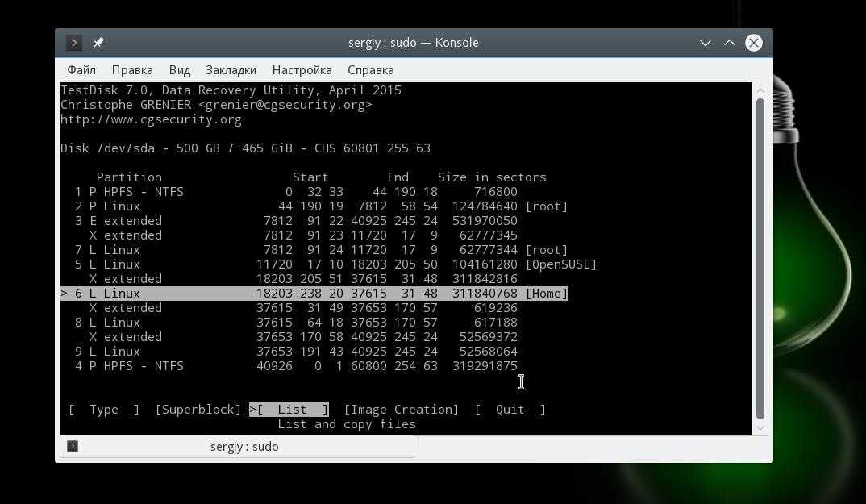
Task: Maximize the Konsole window with the up chevron
Action: 730,43
